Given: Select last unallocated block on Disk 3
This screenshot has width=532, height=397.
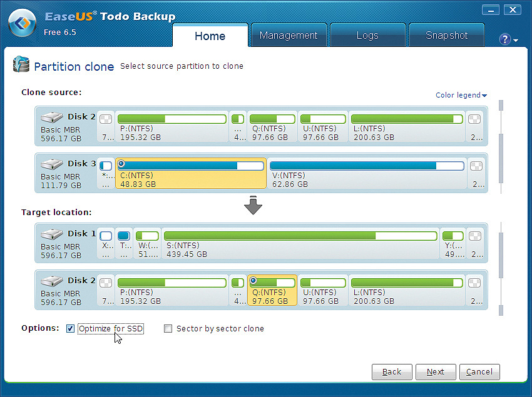Looking at the screenshot, I should pos(476,173).
